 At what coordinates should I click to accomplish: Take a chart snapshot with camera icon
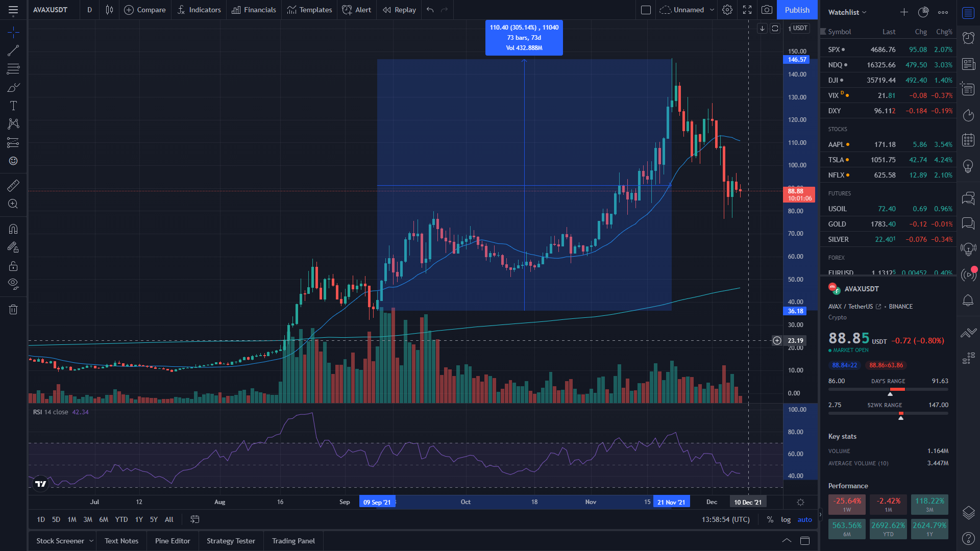(x=767, y=10)
